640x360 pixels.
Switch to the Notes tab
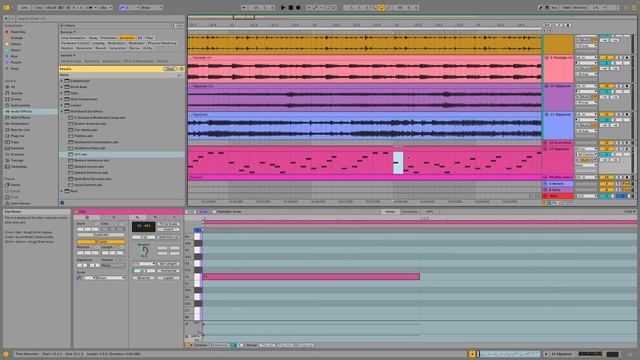(390, 211)
